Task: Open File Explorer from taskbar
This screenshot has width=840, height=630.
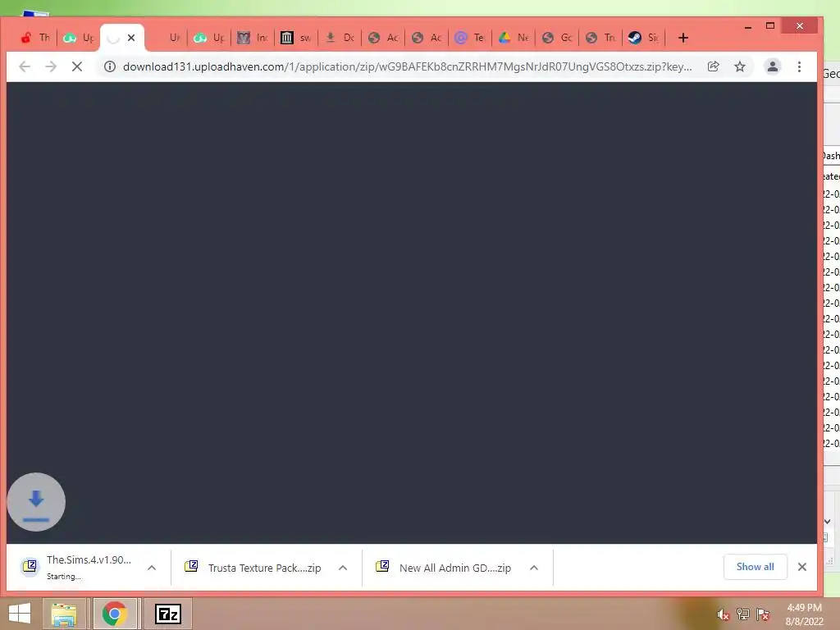Action: point(64,614)
